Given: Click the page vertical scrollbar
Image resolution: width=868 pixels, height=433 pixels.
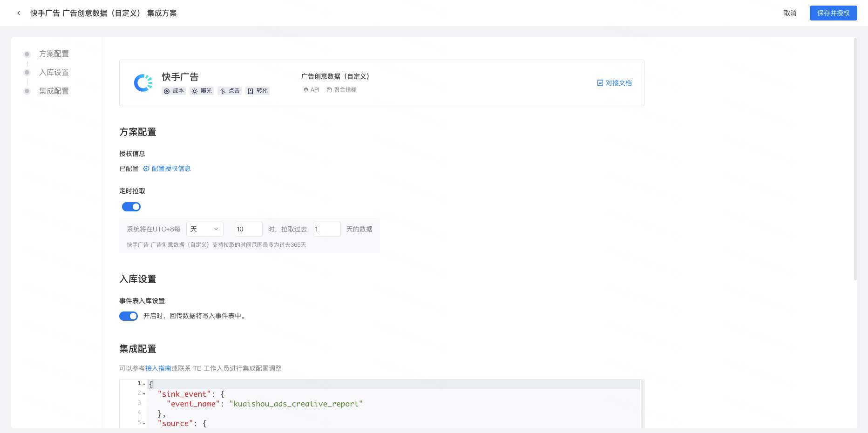Looking at the screenshot, I should point(855,159).
